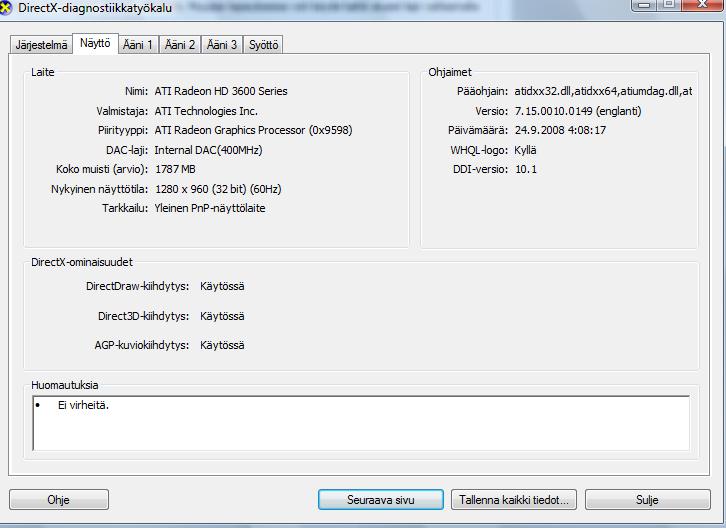Click the 'Nykyinen näyttötila:' label
726x531 pixels.
(100, 189)
